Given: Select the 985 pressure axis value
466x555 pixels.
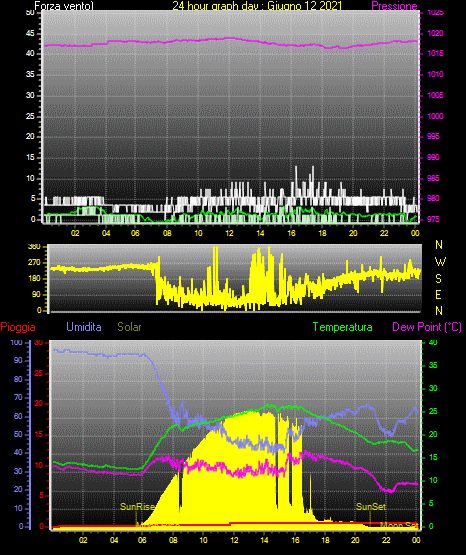Looking at the screenshot, I should (x=433, y=178).
